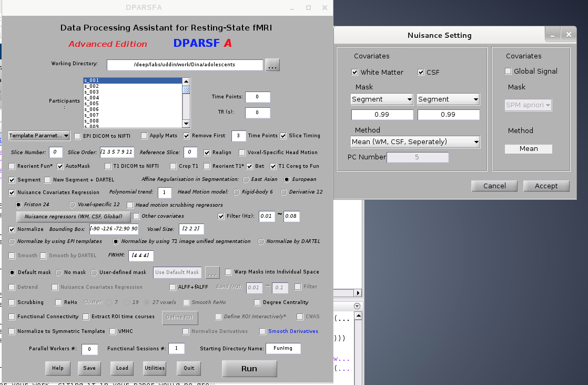588x385 pixels.
Task: Open Template Parameters dropdown
Action: click(x=39, y=135)
